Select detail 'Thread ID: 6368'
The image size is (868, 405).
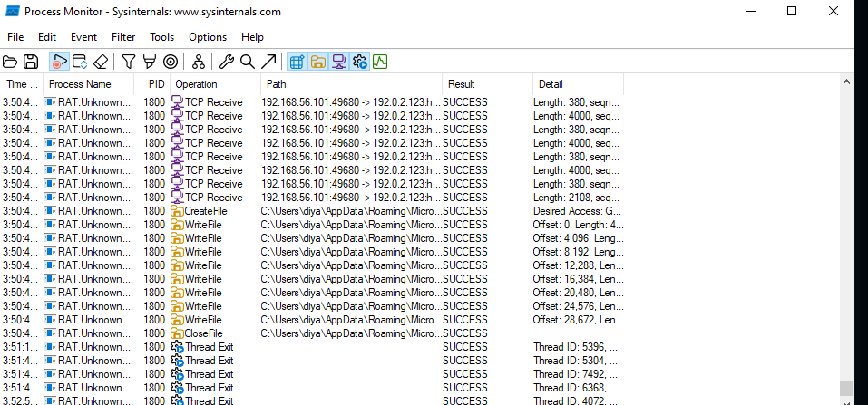575,388
